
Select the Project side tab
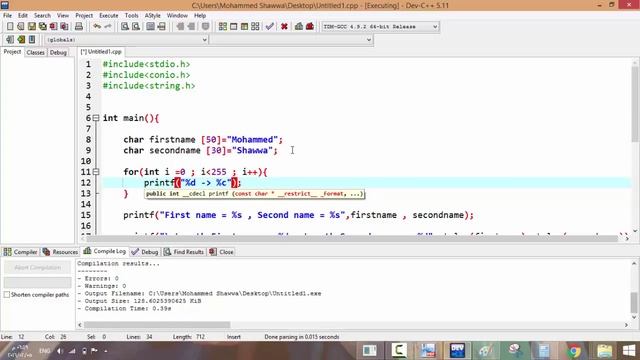12,52
